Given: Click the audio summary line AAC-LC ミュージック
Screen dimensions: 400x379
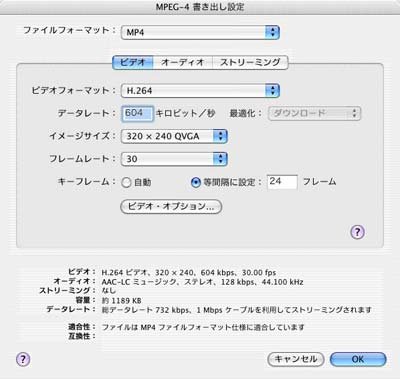Looking at the screenshot, I should tap(202, 282).
